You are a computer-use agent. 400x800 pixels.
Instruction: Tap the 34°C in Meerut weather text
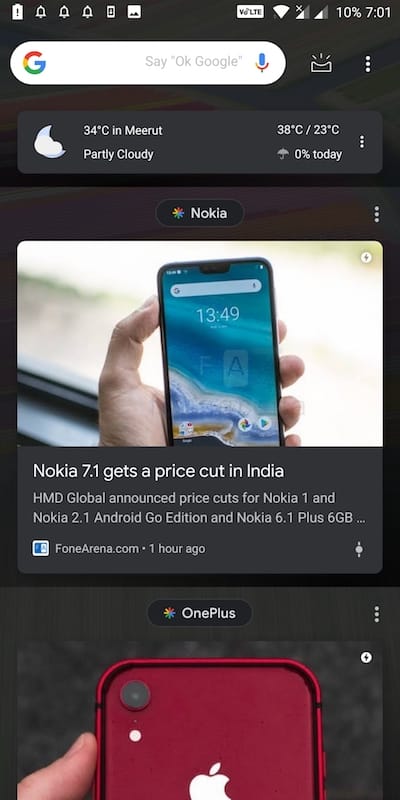pyautogui.click(x=123, y=130)
